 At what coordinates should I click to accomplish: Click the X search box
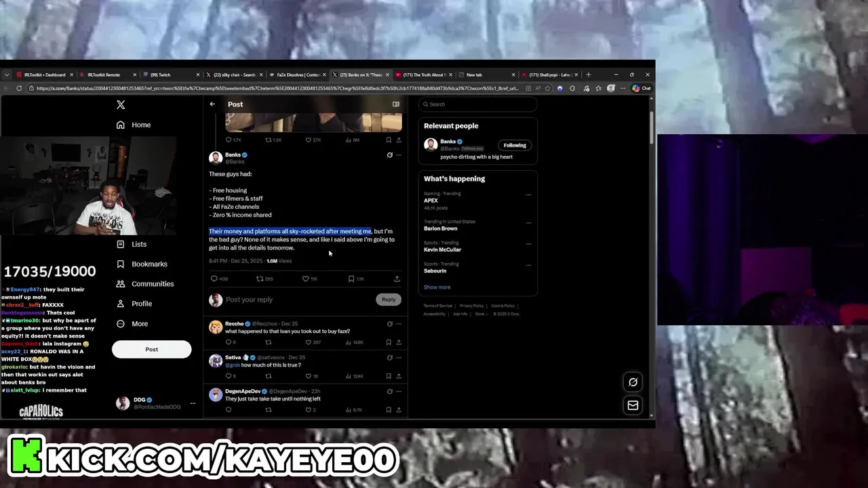pos(478,104)
